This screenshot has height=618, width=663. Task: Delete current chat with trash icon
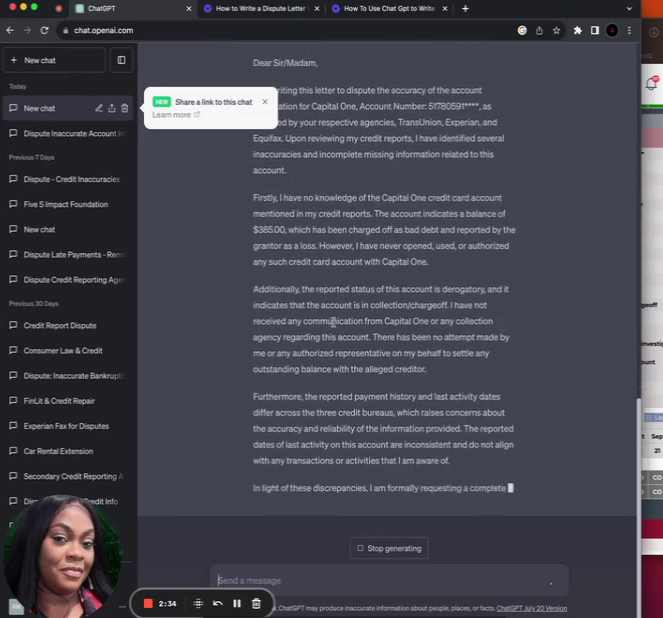(x=124, y=108)
